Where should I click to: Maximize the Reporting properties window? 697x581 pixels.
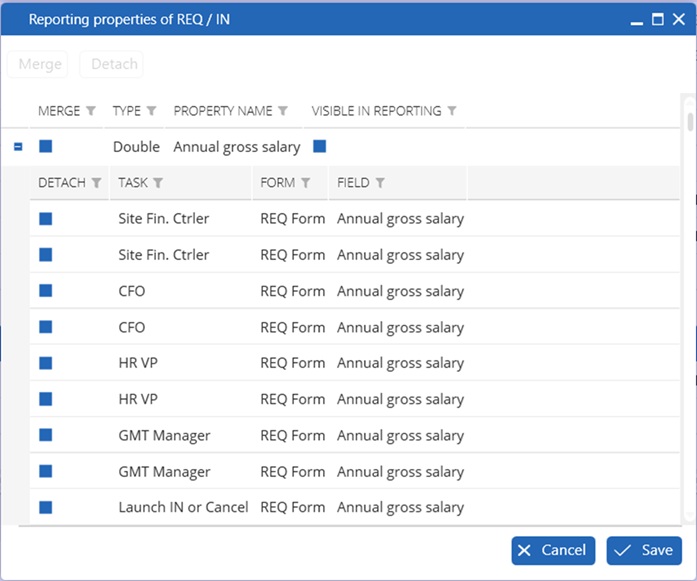[x=658, y=19]
